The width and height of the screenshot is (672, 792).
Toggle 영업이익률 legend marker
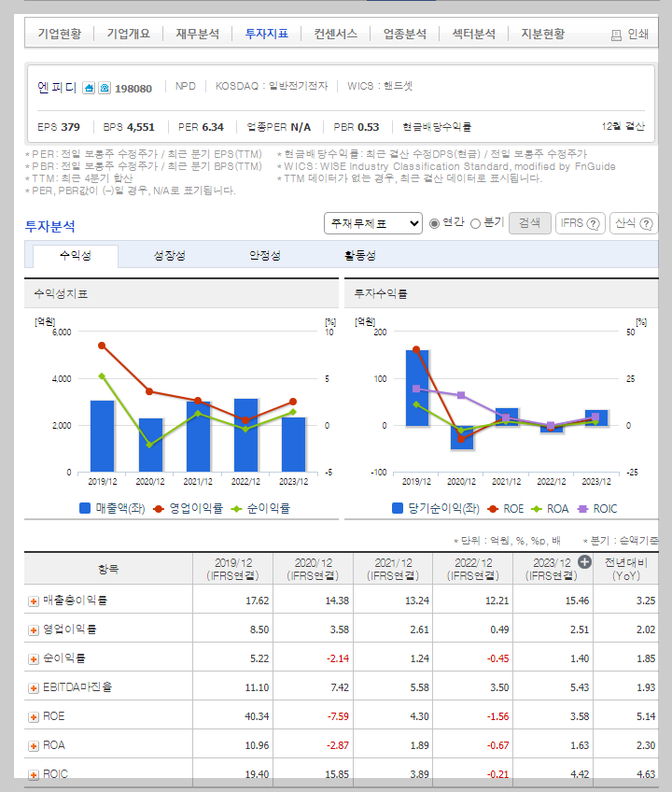(159, 509)
